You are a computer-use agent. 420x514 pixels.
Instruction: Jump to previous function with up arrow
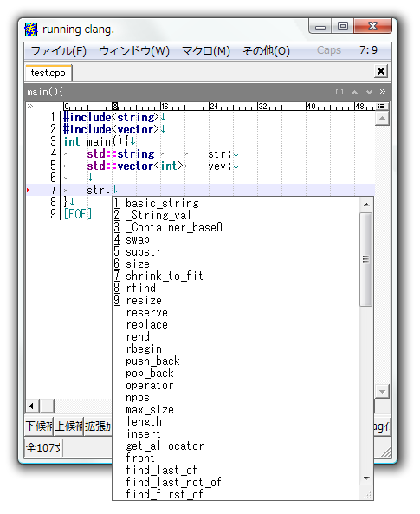pyautogui.click(x=354, y=92)
